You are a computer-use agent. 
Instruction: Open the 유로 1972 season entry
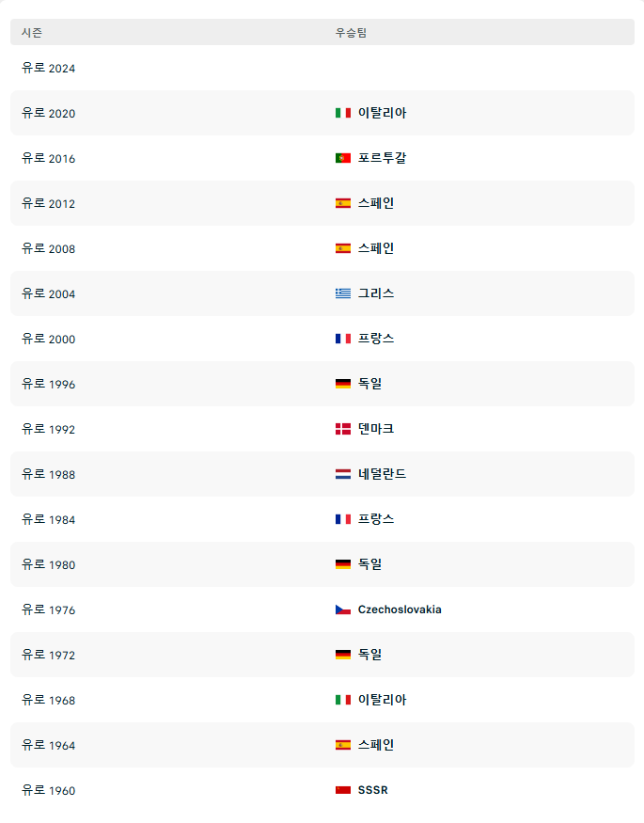point(46,655)
